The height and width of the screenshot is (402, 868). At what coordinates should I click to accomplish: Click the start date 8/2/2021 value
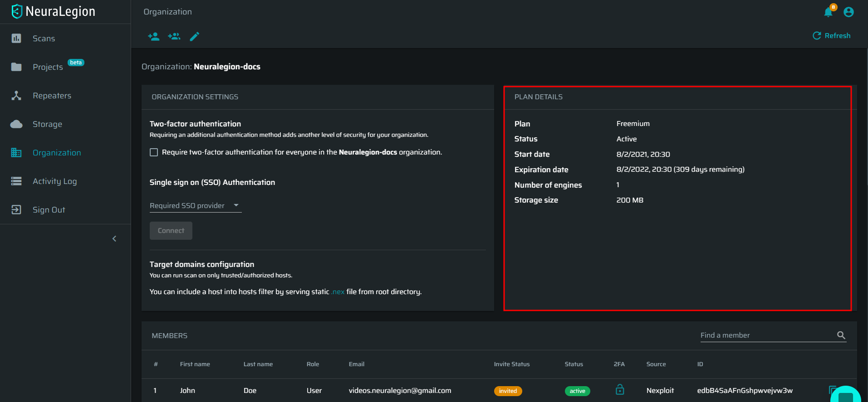[643, 155]
